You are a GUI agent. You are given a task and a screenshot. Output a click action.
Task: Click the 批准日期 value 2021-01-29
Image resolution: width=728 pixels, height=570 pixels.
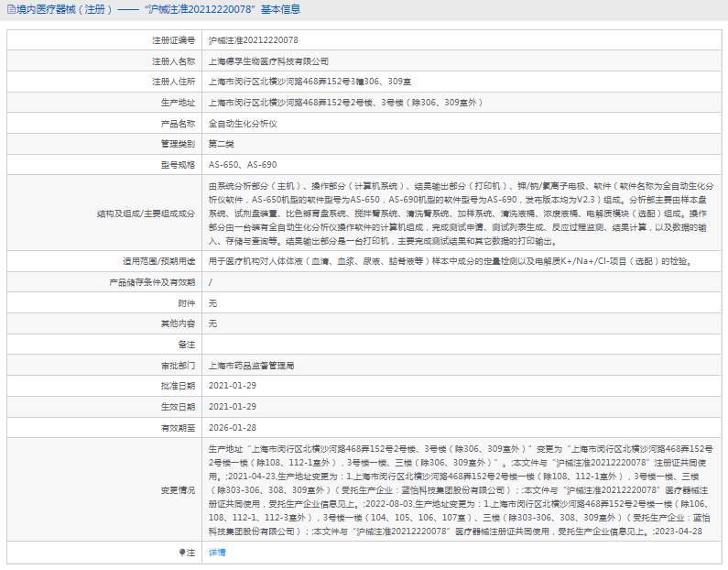[233, 386]
